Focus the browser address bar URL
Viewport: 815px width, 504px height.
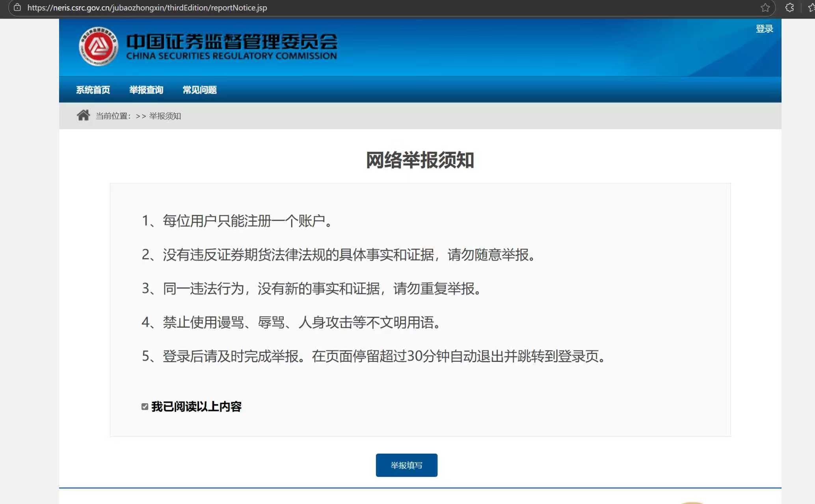click(x=147, y=7)
